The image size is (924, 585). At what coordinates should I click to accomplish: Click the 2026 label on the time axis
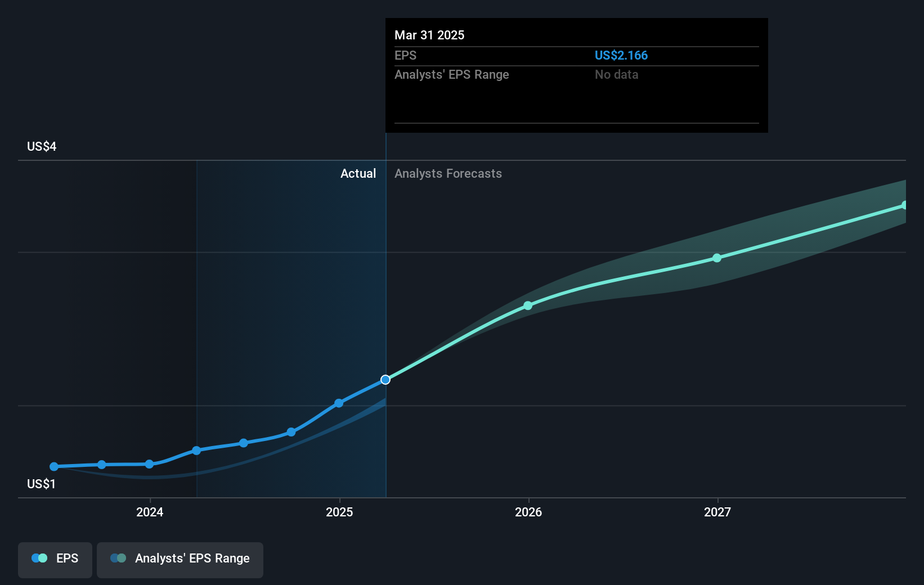pyautogui.click(x=528, y=512)
